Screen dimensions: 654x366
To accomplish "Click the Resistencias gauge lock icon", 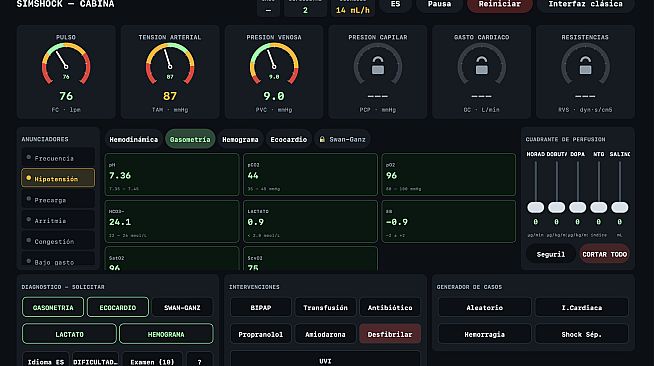I will 585,65.
